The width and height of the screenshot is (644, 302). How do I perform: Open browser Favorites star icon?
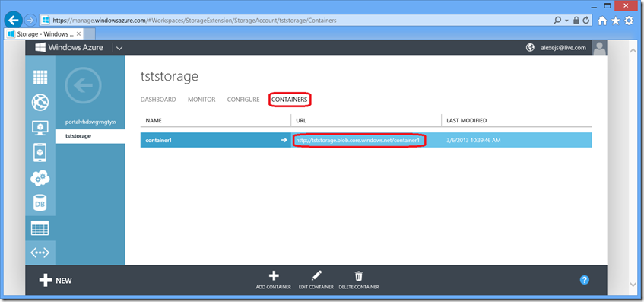[615, 21]
